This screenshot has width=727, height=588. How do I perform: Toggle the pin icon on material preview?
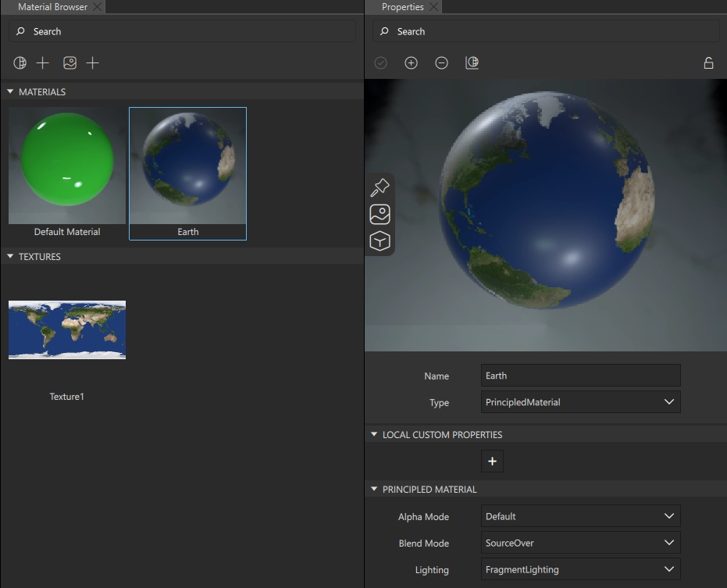380,187
